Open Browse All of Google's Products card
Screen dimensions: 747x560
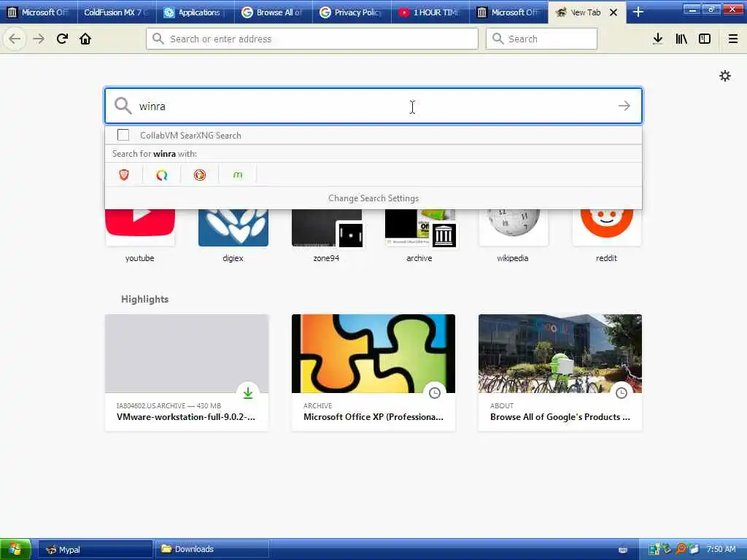tap(560, 373)
